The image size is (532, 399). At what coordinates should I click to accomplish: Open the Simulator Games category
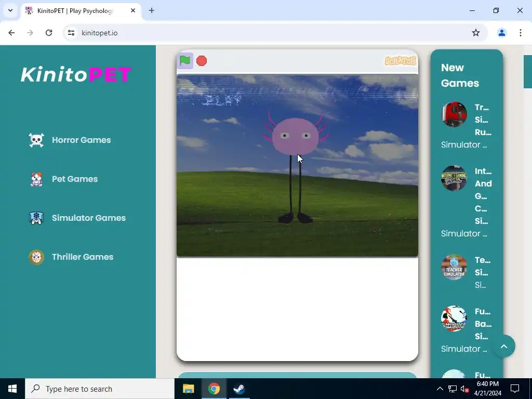(89, 218)
